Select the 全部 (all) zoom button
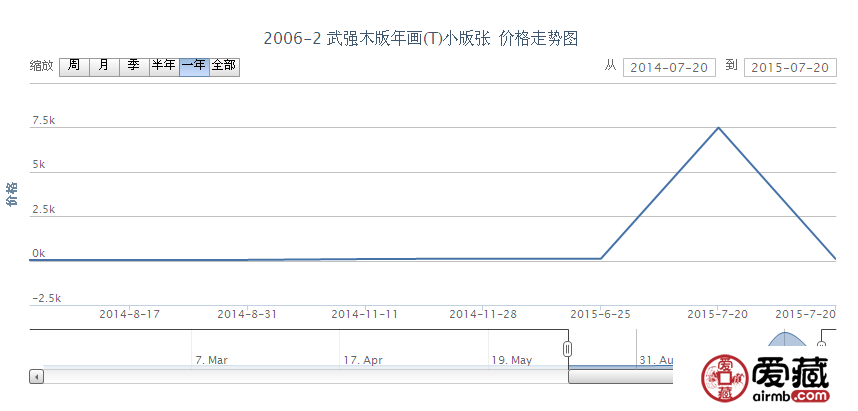 pyautogui.click(x=224, y=67)
